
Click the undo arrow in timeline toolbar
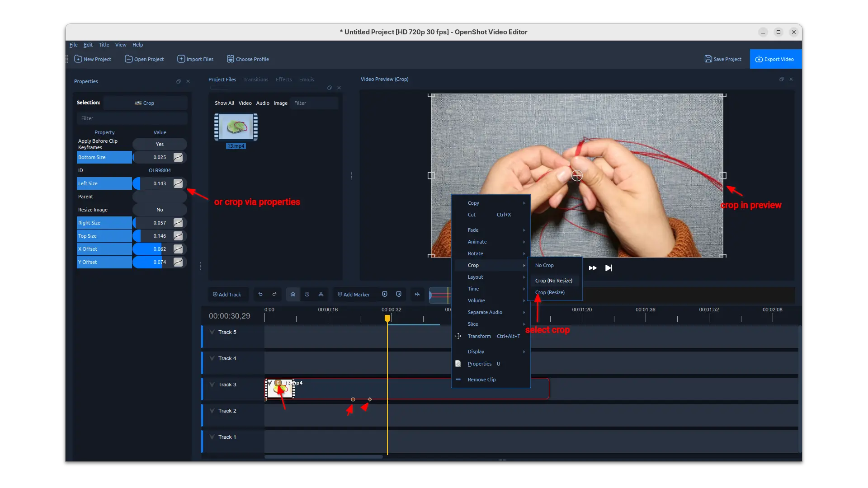point(260,294)
